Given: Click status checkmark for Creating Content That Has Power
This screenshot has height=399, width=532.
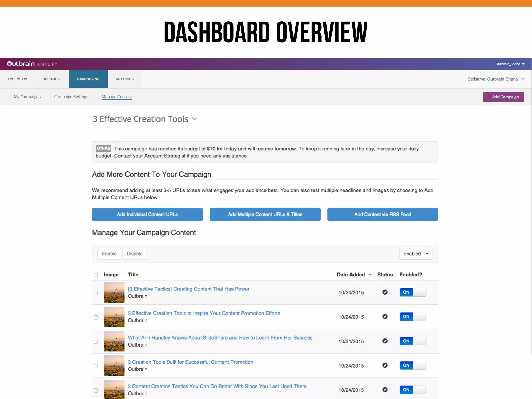Looking at the screenshot, I should 385,292.
